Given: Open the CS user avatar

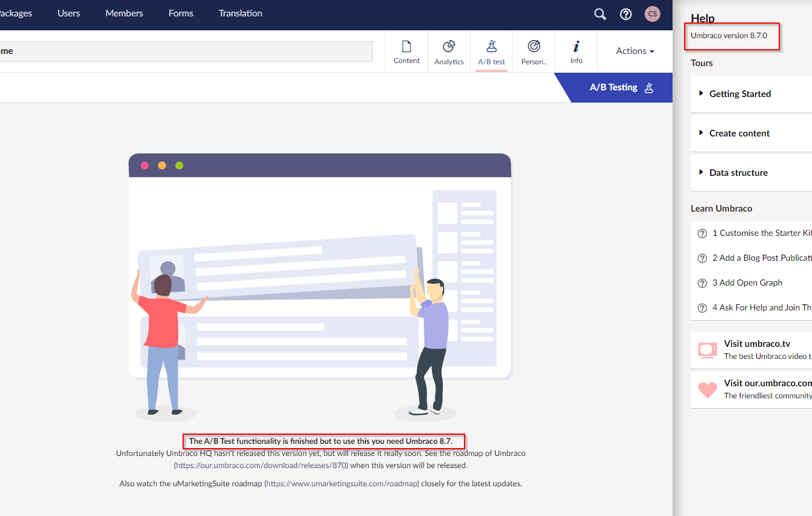Looking at the screenshot, I should (653, 14).
